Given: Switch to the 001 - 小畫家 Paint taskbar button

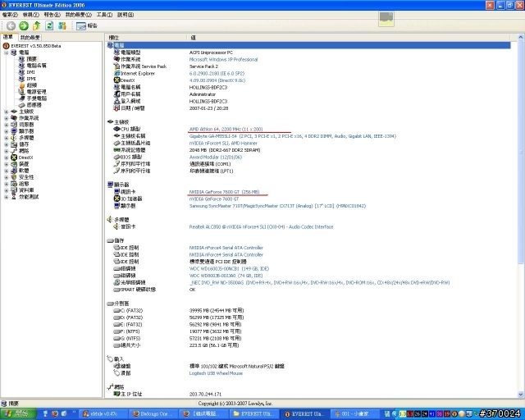Looking at the screenshot, I should (x=355, y=414).
